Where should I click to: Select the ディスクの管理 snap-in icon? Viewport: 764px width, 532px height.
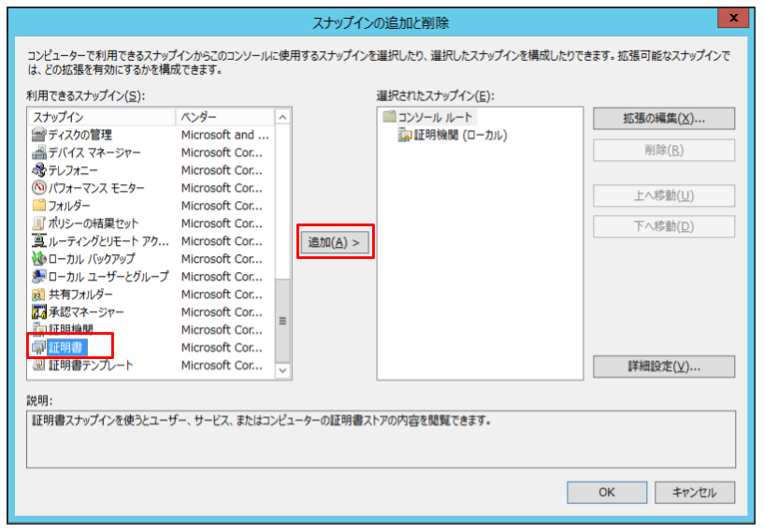point(38,135)
